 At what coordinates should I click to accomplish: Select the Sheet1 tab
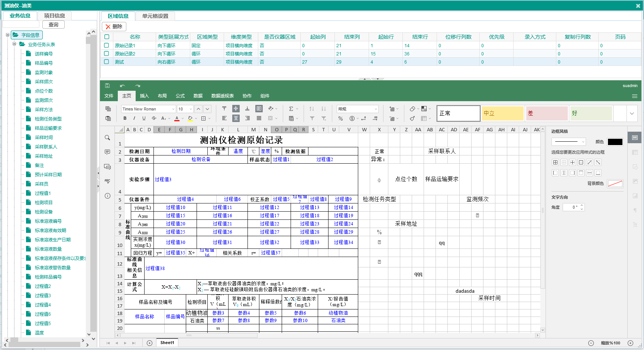167,343
